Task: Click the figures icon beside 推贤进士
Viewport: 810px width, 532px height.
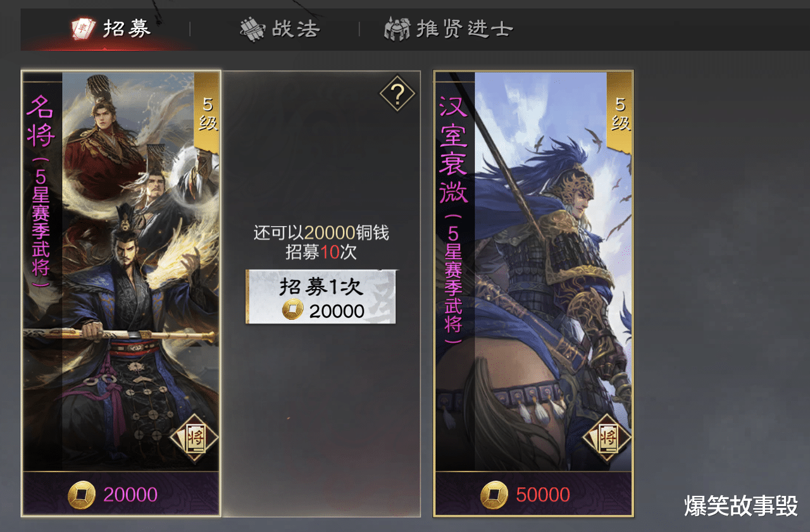Action: tap(397, 29)
